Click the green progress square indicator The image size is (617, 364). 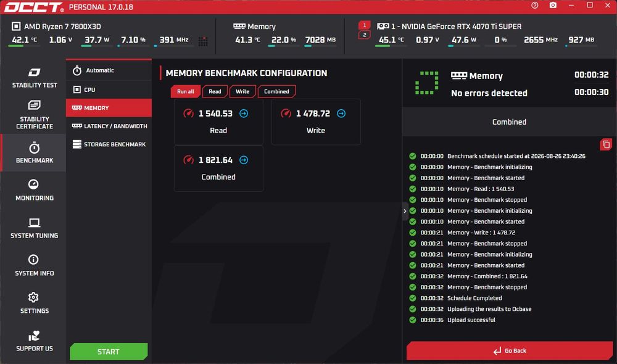click(426, 83)
